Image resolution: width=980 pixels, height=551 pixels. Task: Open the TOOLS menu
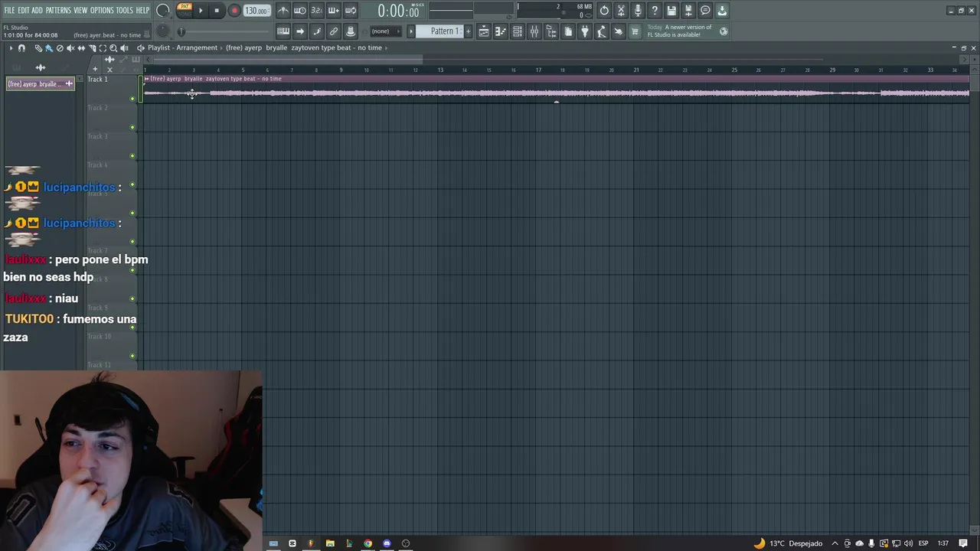coord(124,10)
